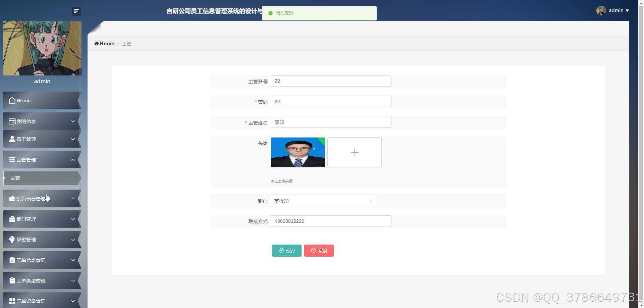Screen dimensions: 644x308
Task: Click the 部门管理 sidebar icon
Action: (12, 219)
